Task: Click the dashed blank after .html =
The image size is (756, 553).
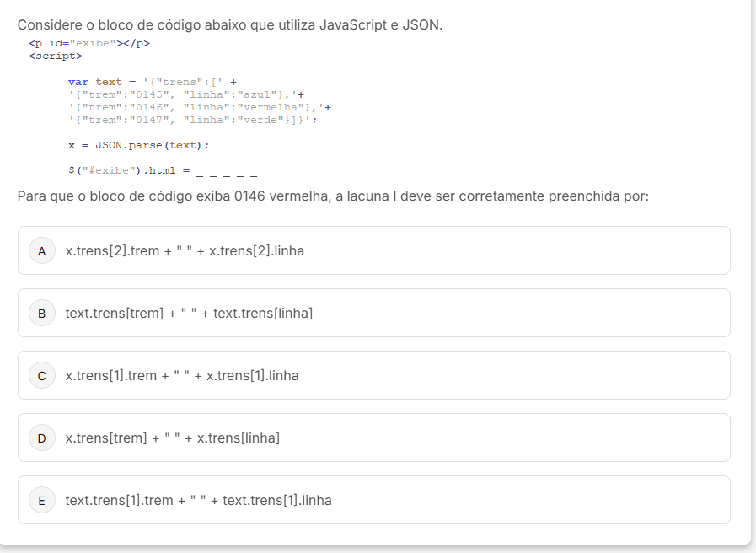Action: (226, 174)
